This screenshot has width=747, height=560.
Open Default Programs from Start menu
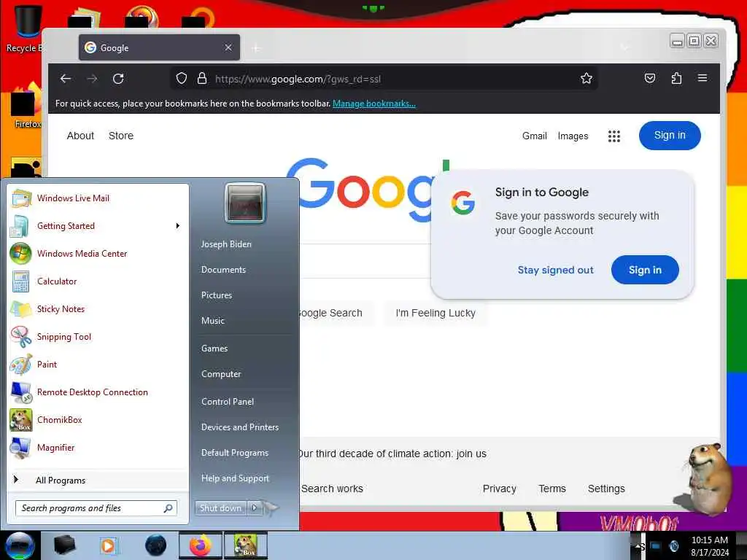pyautogui.click(x=235, y=453)
